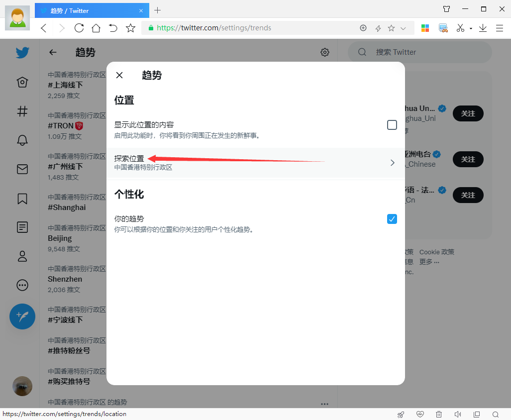Click the account avatar at sidebar bottom
511x420 pixels.
22,386
